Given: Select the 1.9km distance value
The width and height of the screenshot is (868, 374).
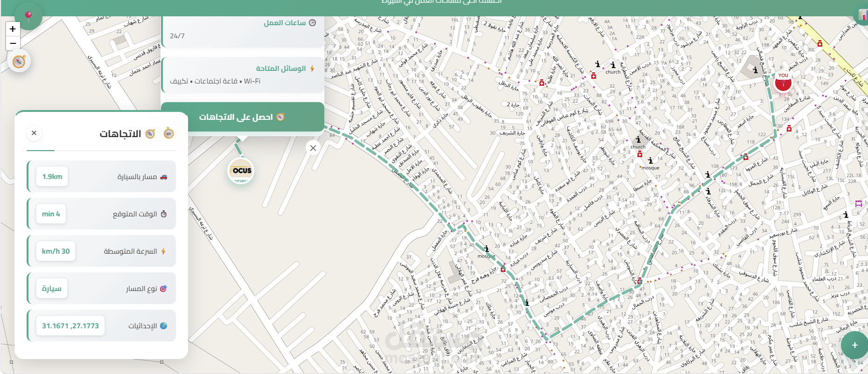Looking at the screenshot, I should (52, 177).
